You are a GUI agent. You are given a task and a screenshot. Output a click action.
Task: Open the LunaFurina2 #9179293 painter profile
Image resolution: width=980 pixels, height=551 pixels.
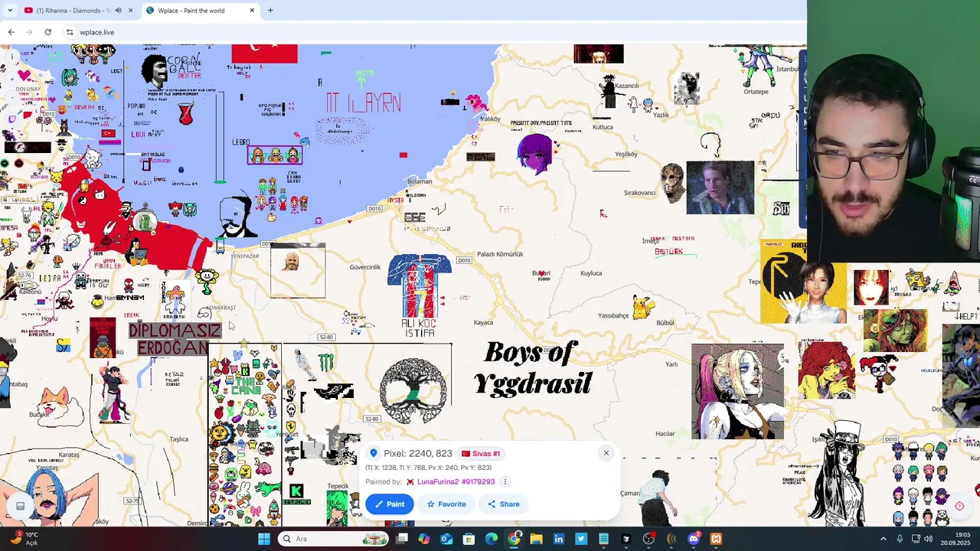[x=456, y=481]
